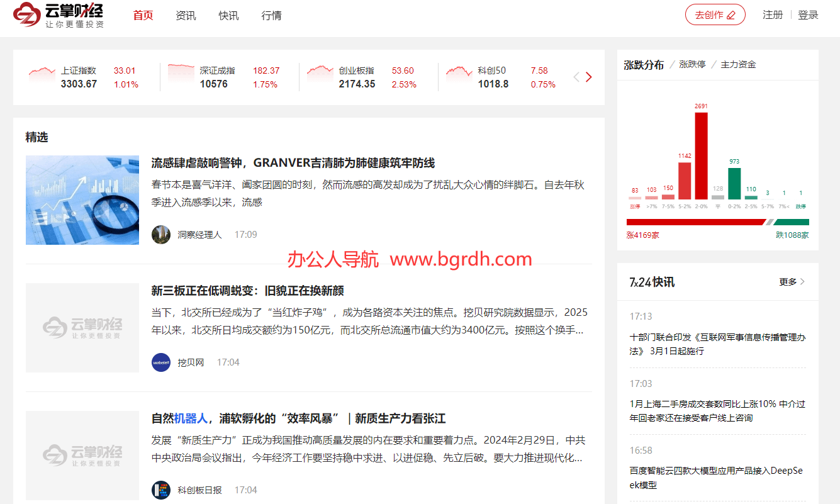Open the 注册 link
The image size is (840, 504).
(773, 15)
